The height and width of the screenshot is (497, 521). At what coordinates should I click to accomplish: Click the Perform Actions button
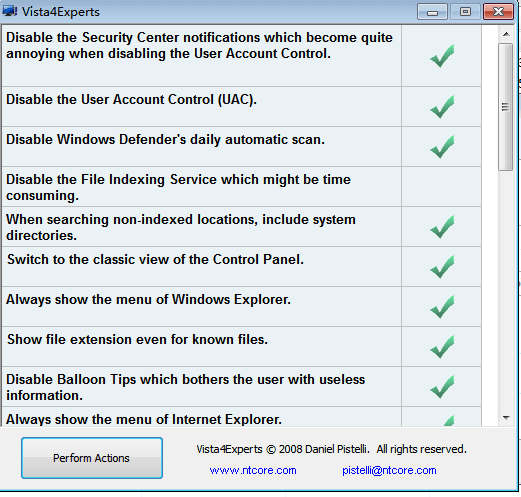(x=92, y=458)
